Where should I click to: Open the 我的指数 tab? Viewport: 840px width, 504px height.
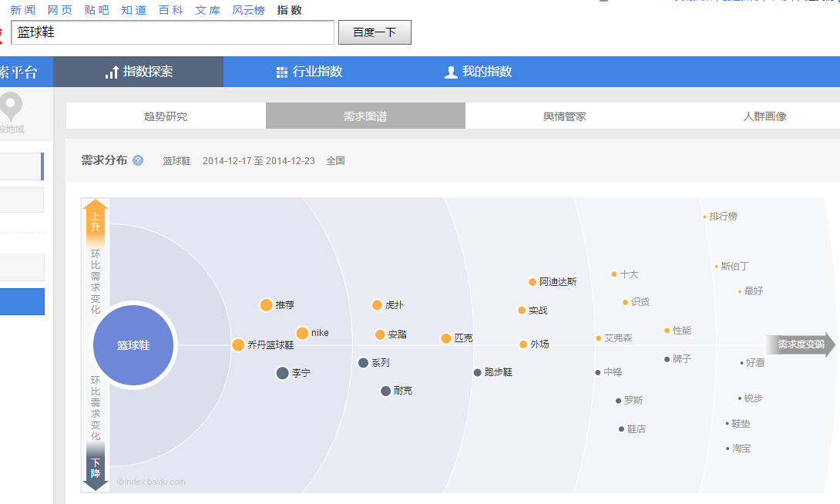coord(479,72)
